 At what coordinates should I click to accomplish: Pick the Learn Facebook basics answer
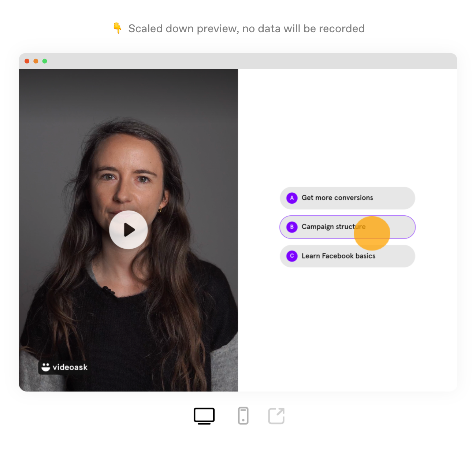pos(347,256)
